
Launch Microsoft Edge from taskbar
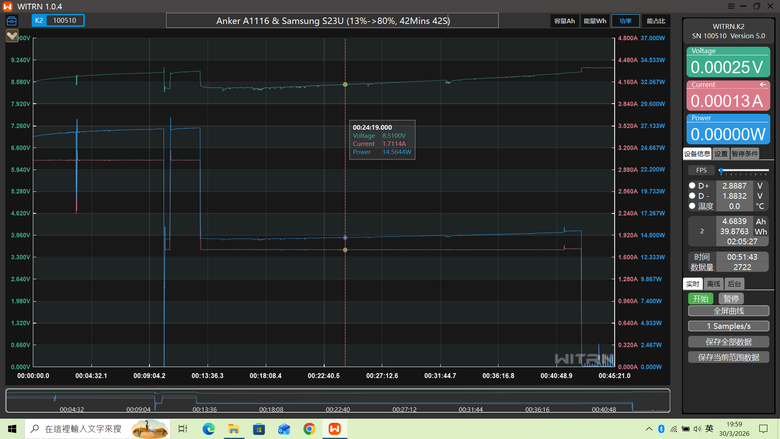208,429
